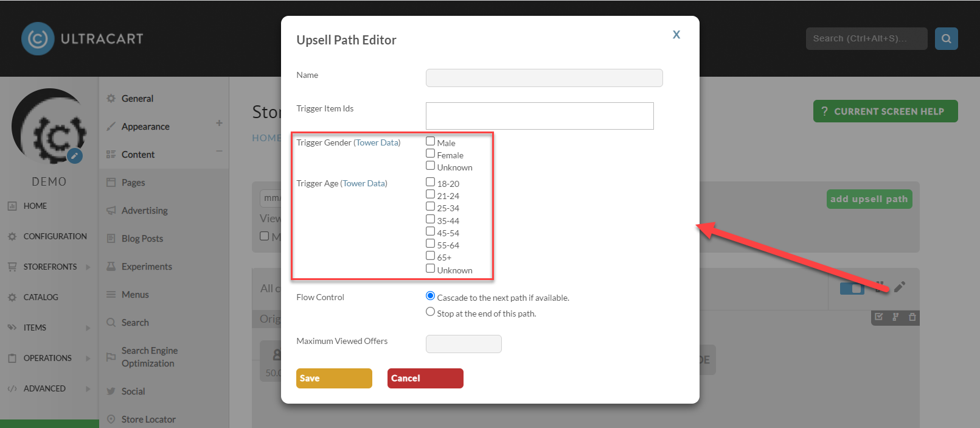This screenshot has height=428, width=980.
Task: Click the UltraCart logo icon
Action: (x=38, y=38)
